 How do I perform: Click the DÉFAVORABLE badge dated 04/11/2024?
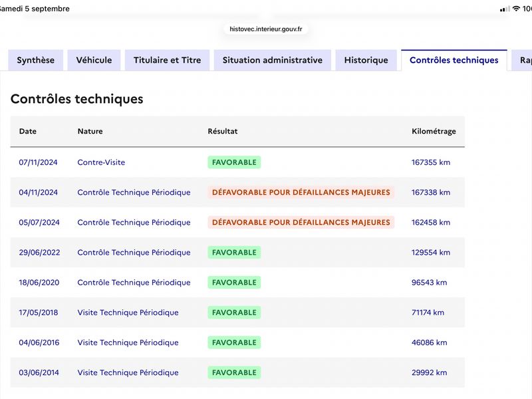[x=301, y=192]
